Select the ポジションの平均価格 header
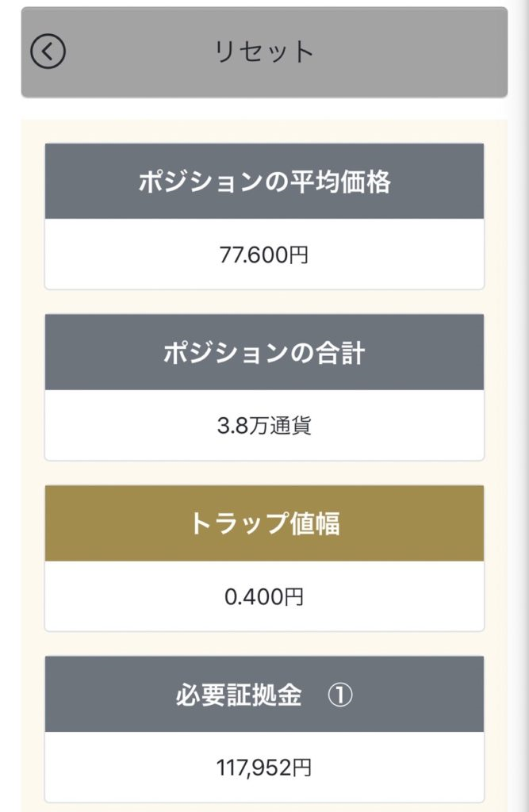The image size is (529, 812). 264,182
